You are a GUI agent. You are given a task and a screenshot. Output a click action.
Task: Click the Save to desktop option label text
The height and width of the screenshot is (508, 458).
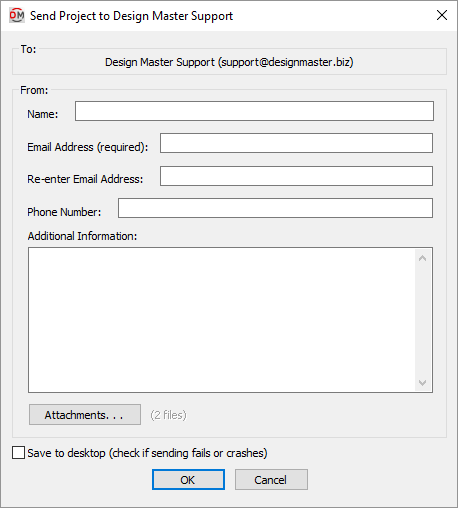147,453
